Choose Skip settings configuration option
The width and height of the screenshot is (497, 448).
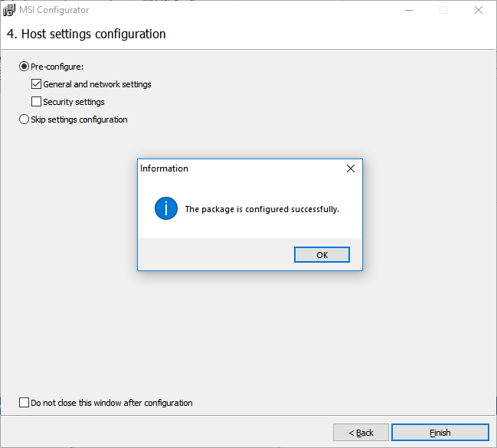(24, 119)
